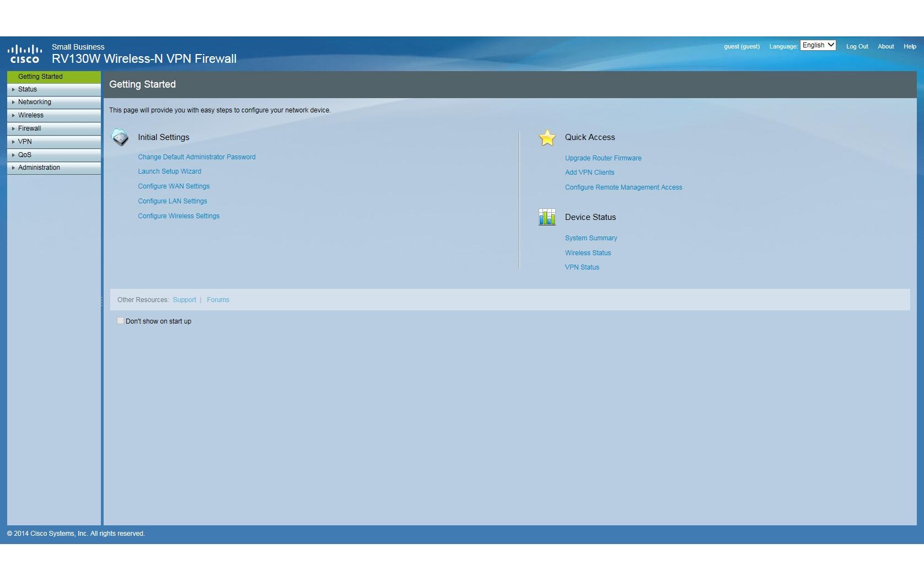
Task: Click Add VPN Clients link
Action: point(589,173)
